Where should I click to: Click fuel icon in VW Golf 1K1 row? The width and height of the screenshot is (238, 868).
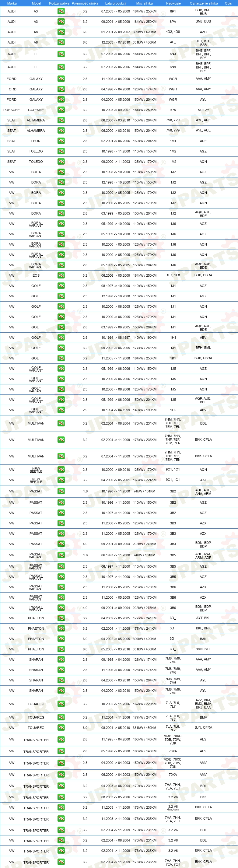pos(61,358)
